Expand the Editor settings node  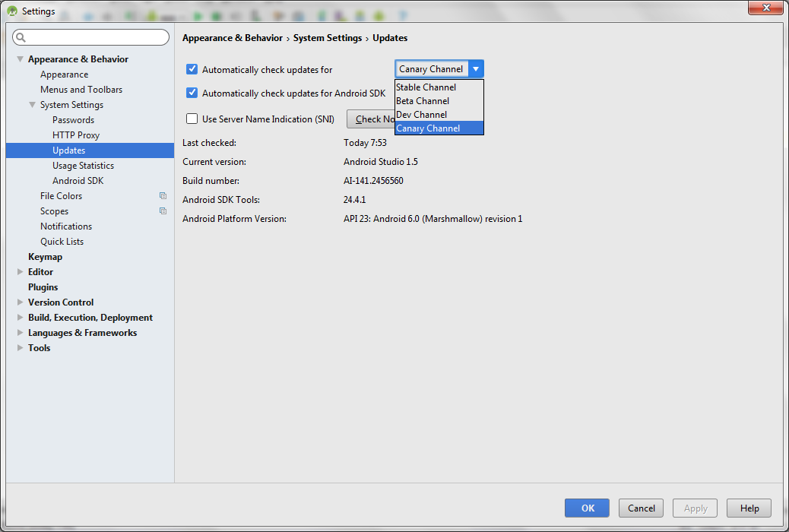click(20, 272)
